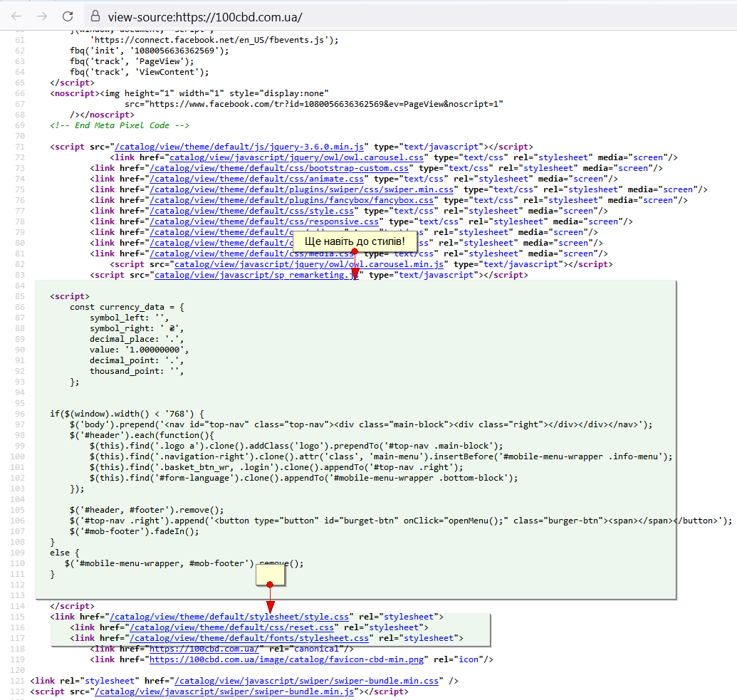The width and height of the screenshot is (737, 700).
Task: Click the 'const currency_data = {' line
Action: (x=127, y=307)
